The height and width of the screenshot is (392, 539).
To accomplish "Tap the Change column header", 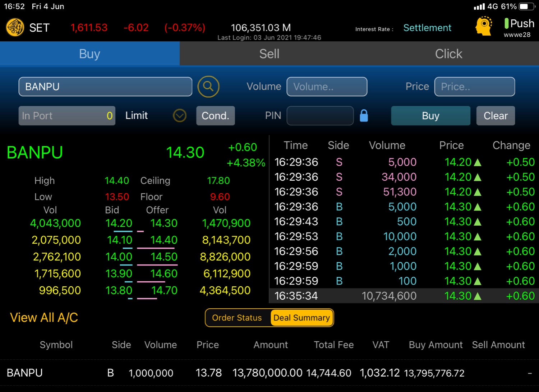I will (x=511, y=145).
